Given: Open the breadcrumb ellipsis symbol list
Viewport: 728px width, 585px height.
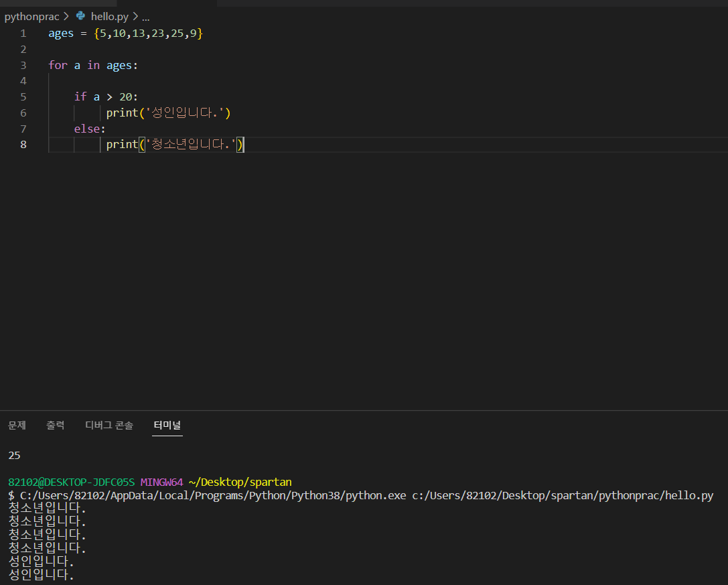Looking at the screenshot, I should click(x=146, y=17).
